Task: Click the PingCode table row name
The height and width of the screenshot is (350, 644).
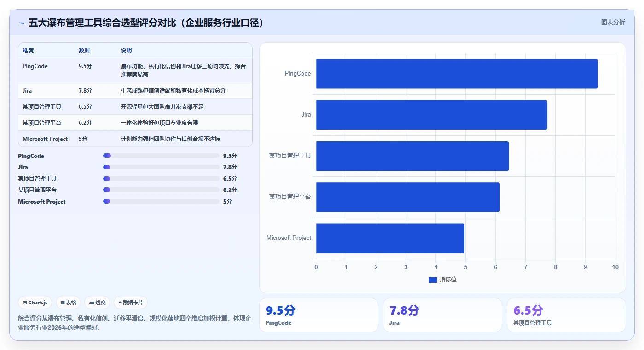Action: click(35, 66)
